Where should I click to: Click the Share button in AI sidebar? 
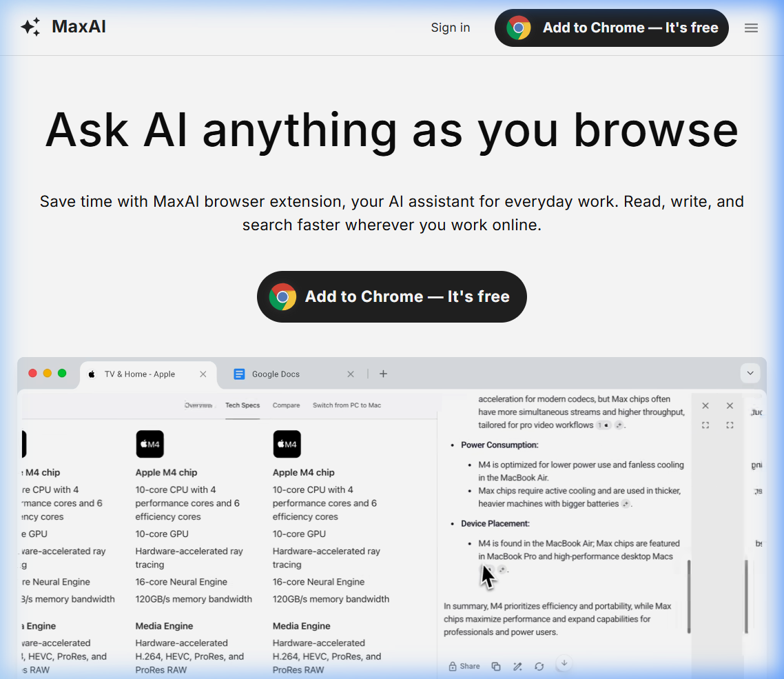coord(464,667)
